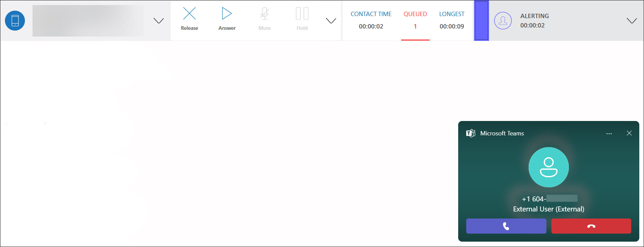
Task: Open the QUEUED contacts tab
Action: coord(415,20)
